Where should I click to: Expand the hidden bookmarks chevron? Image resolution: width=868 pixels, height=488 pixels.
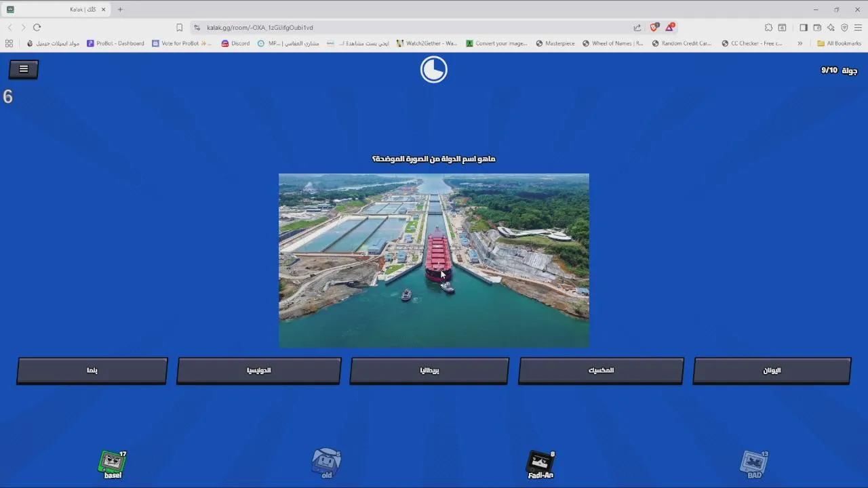tap(800, 43)
